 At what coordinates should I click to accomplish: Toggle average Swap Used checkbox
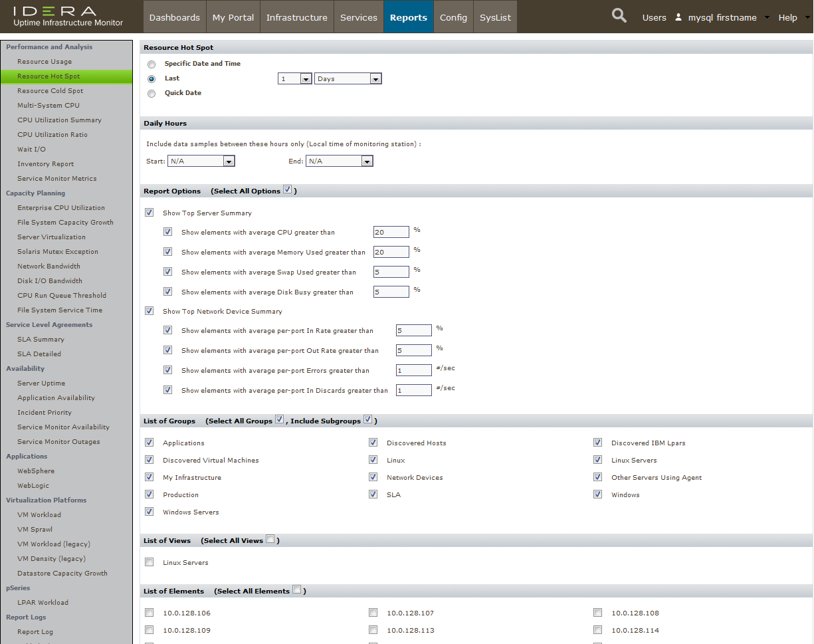click(x=167, y=272)
